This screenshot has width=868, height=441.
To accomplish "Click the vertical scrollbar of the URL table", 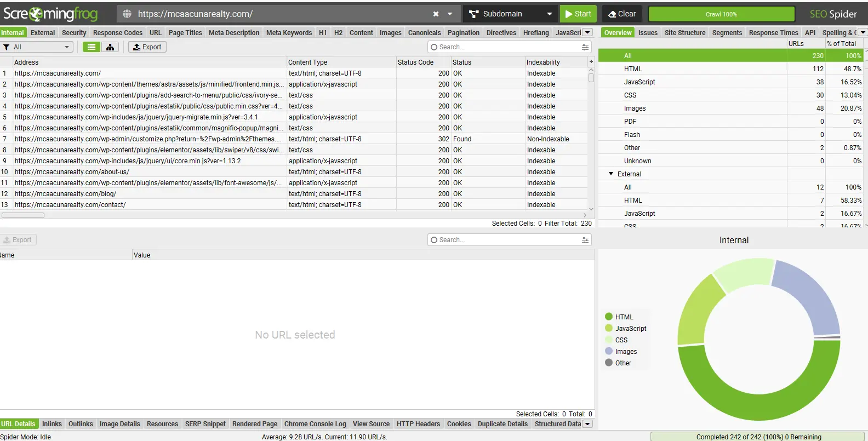I will 591,78.
